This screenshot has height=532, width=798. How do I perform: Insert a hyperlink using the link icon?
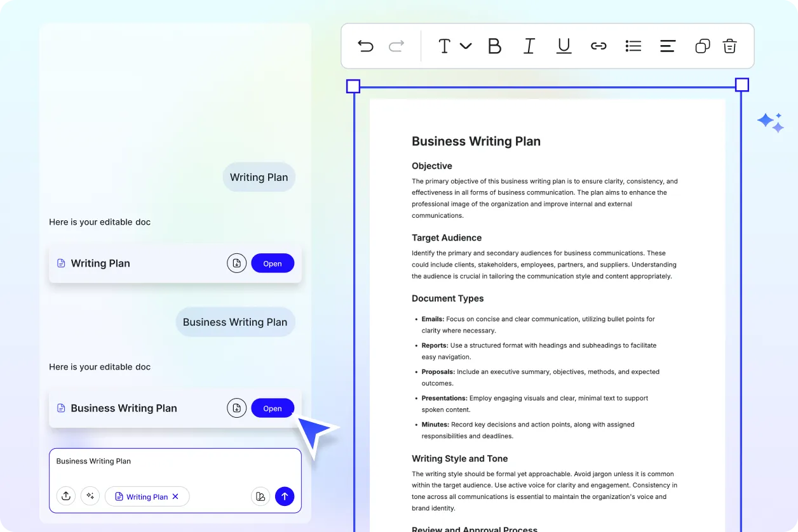click(598, 46)
